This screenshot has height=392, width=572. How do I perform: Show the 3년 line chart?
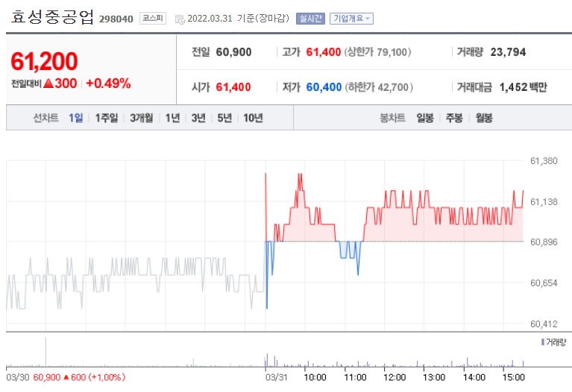click(x=198, y=118)
